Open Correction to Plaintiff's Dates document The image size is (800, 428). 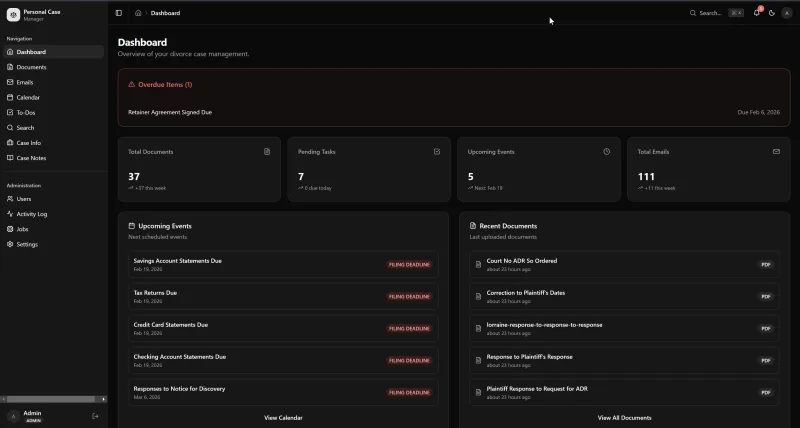[x=624, y=296]
